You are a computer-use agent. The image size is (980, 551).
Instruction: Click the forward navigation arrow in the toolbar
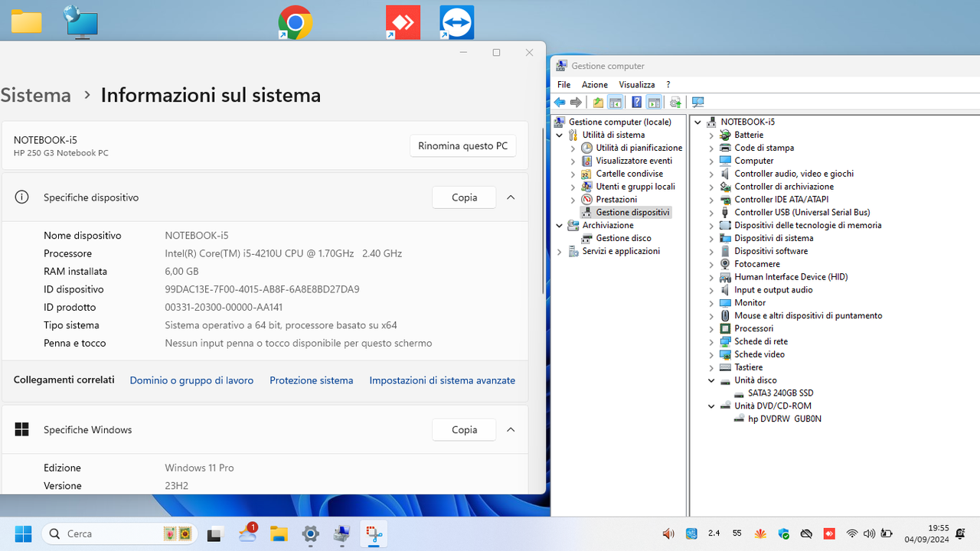coord(576,102)
